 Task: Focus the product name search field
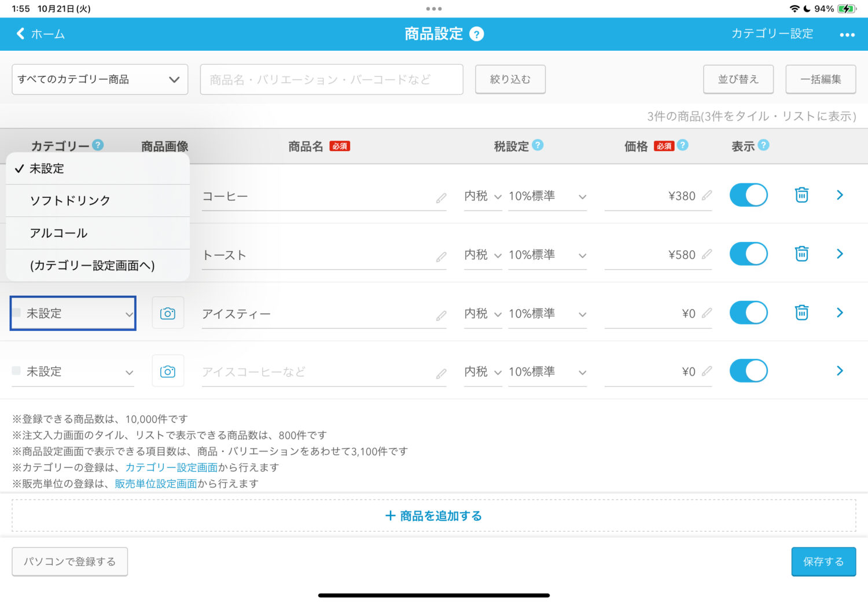pyautogui.click(x=331, y=79)
